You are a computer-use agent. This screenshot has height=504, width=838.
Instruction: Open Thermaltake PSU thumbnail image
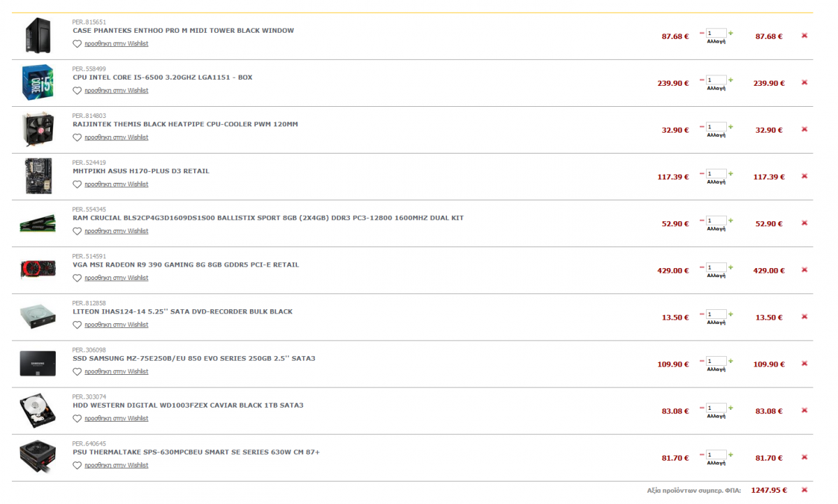point(37,457)
